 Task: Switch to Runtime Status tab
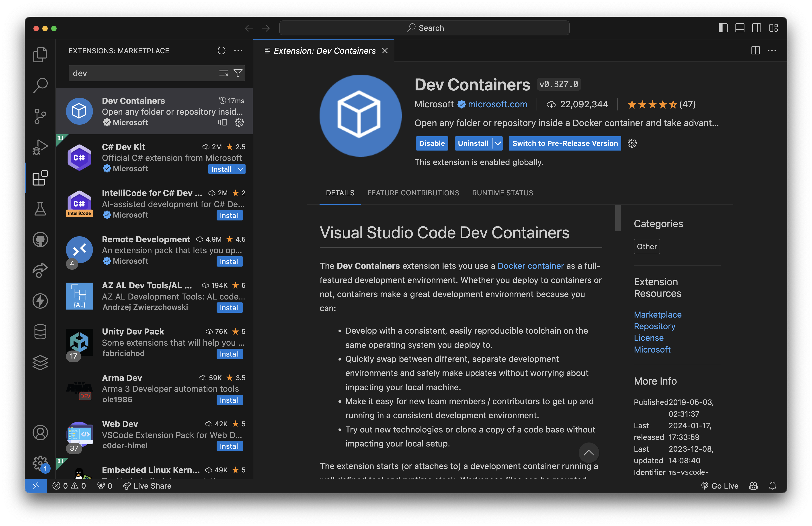click(x=502, y=193)
